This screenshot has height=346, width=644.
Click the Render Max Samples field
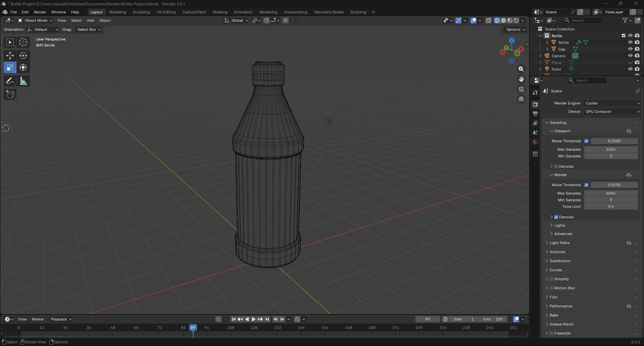[x=611, y=194]
